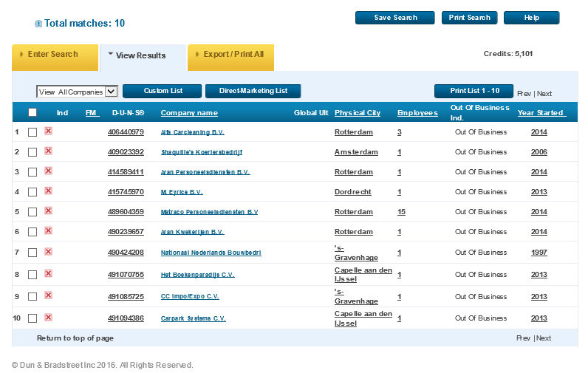
Task: Click Prev link above the table
Action: [524, 94]
